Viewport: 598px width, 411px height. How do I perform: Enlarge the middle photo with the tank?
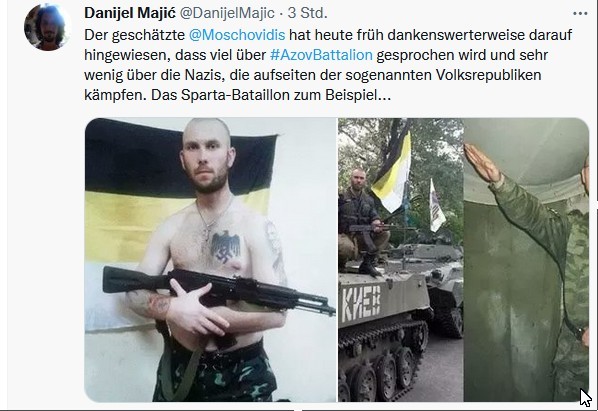click(400, 260)
